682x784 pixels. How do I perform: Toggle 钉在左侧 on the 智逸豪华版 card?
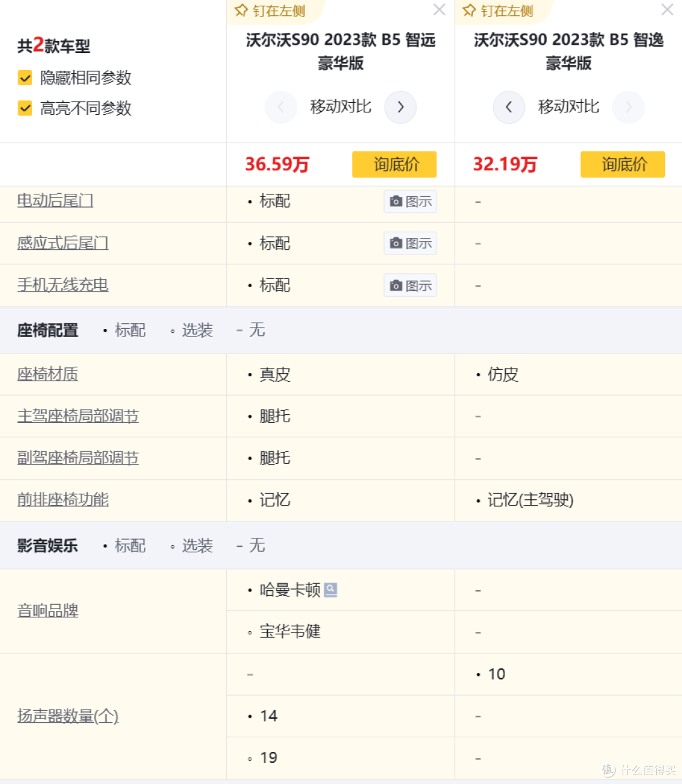click(469, 11)
